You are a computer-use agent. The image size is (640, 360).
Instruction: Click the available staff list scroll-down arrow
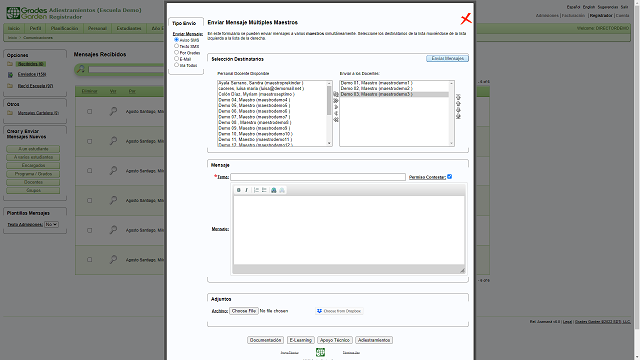(x=329, y=143)
